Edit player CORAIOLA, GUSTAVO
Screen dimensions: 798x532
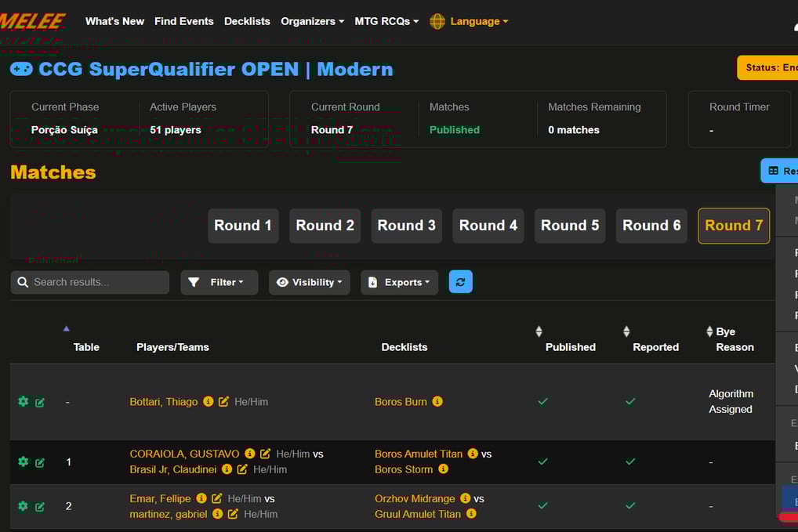coord(265,453)
